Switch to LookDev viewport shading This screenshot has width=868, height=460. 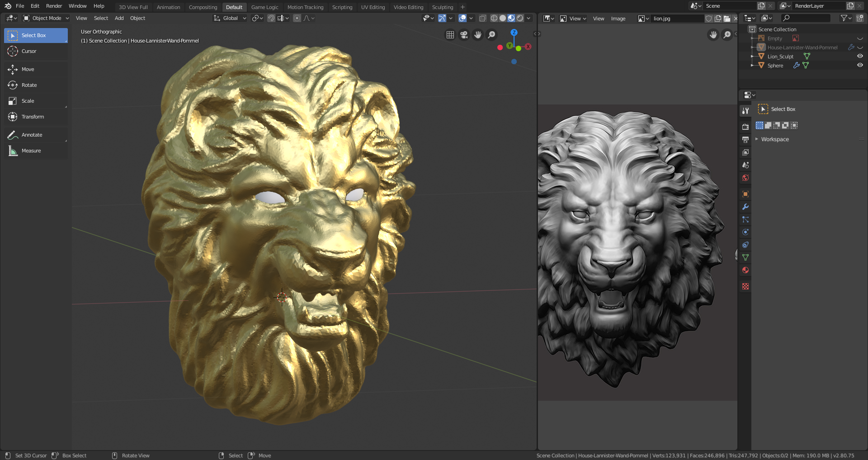511,18
